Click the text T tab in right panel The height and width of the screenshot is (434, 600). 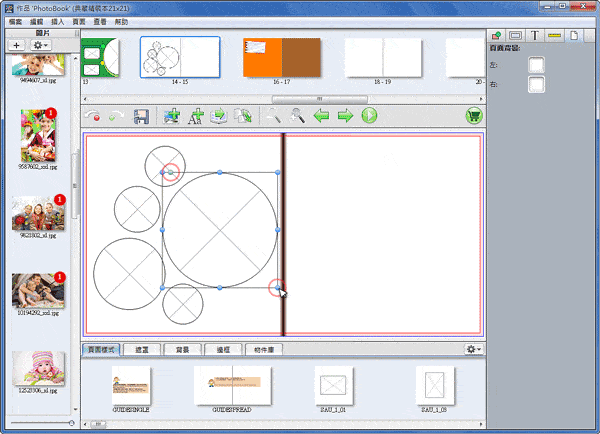click(535, 35)
